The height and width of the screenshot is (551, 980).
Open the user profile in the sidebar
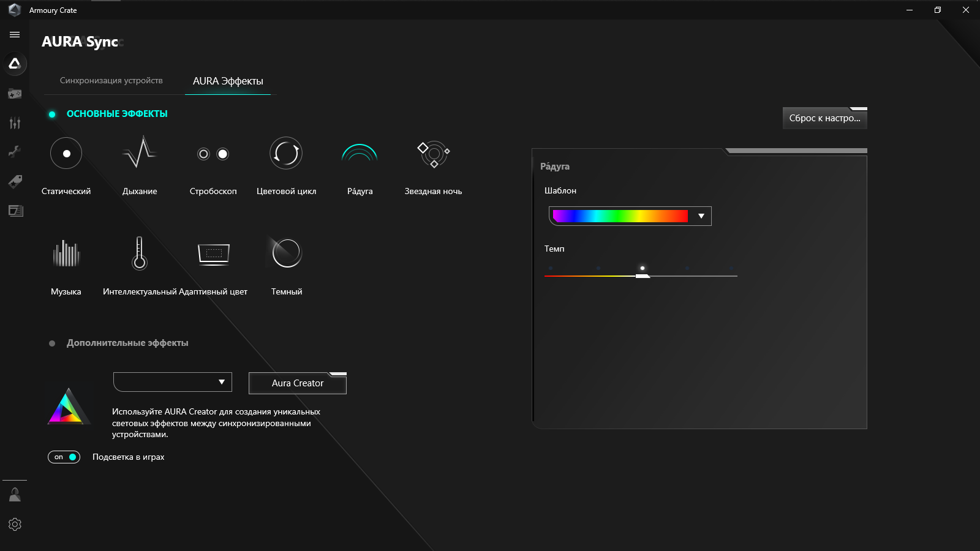click(x=15, y=495)
